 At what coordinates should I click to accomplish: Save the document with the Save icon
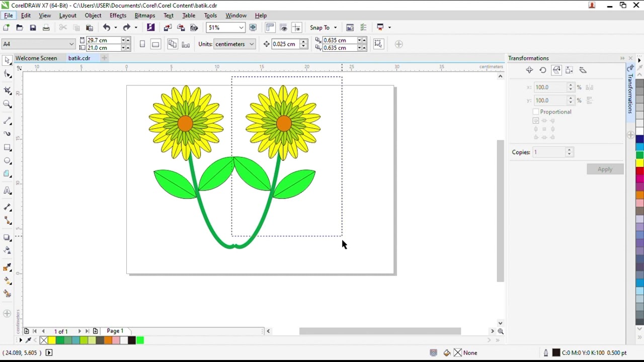[33, 28]
